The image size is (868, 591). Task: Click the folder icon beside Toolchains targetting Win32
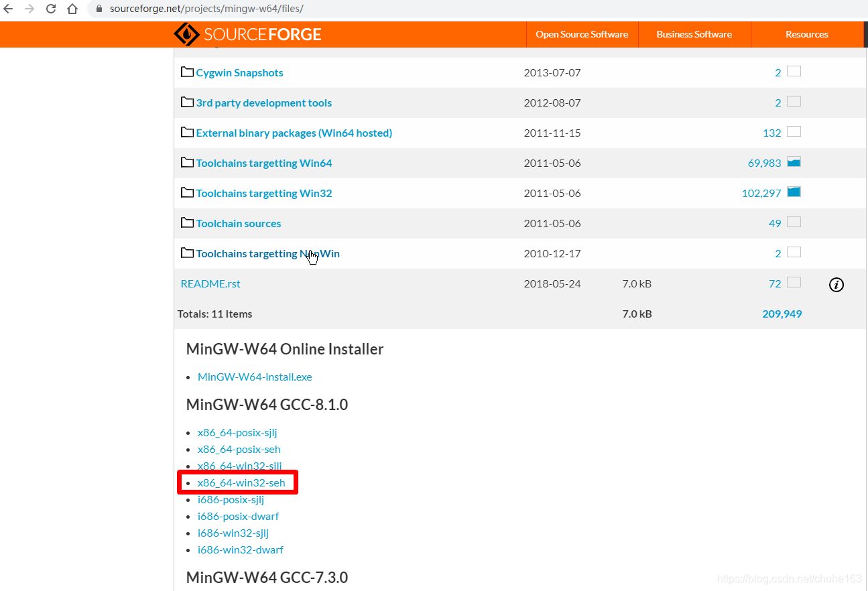pos(187,192)
